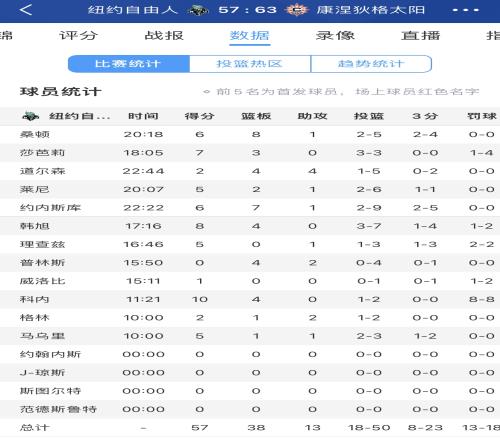Click the 得分 column header
This screenshot has height=440, width=500.
pos(200,116)
